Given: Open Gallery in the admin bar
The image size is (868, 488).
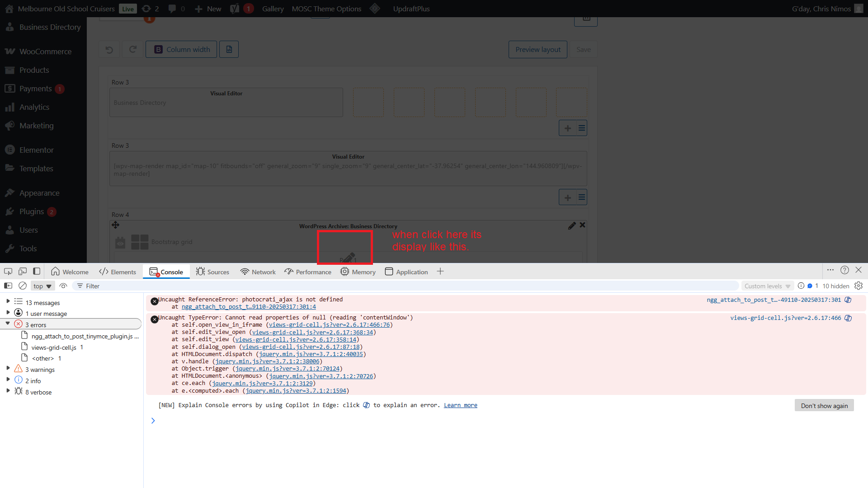Looking at the screenshot, I should pos(273,9).
